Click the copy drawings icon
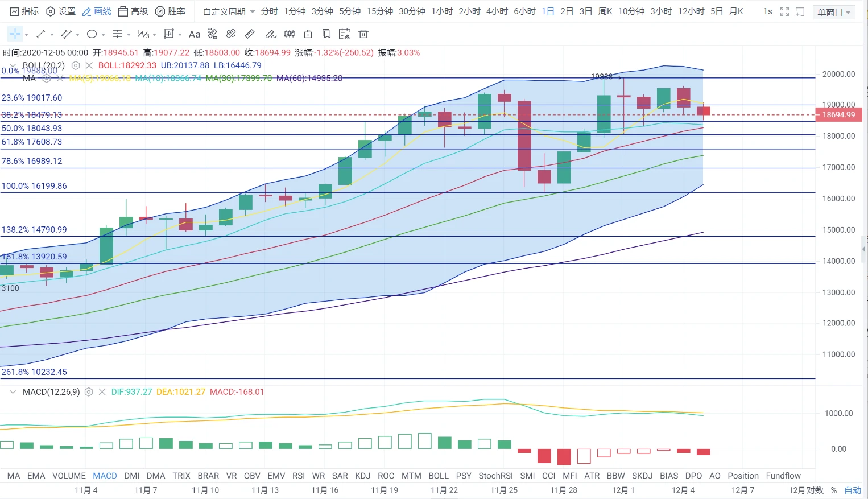 [326, 34]
